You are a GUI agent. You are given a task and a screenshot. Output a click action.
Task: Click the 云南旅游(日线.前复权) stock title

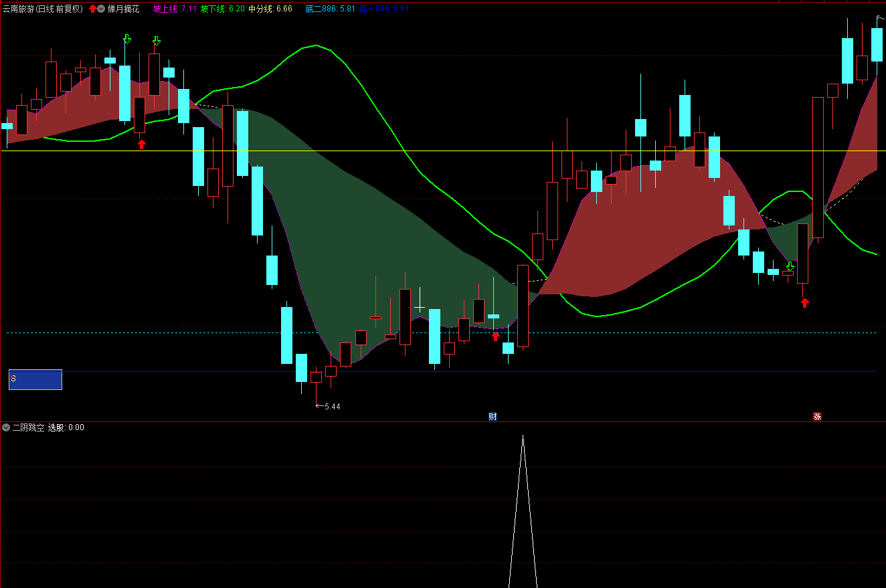coord(43,9)
